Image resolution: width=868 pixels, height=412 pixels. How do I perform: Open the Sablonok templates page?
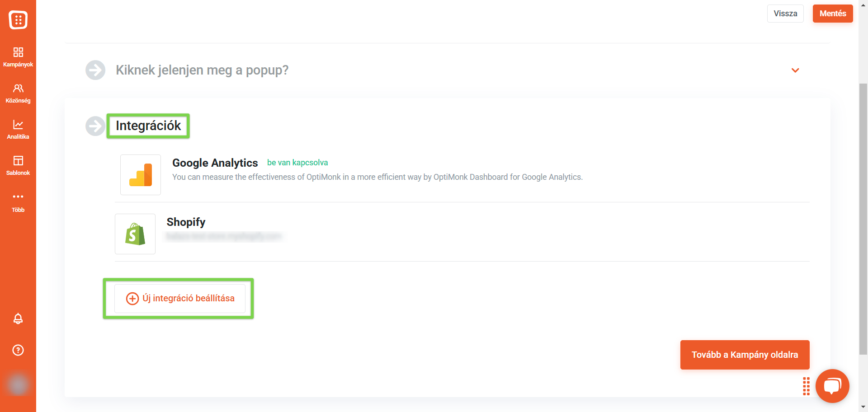[18, 165]
